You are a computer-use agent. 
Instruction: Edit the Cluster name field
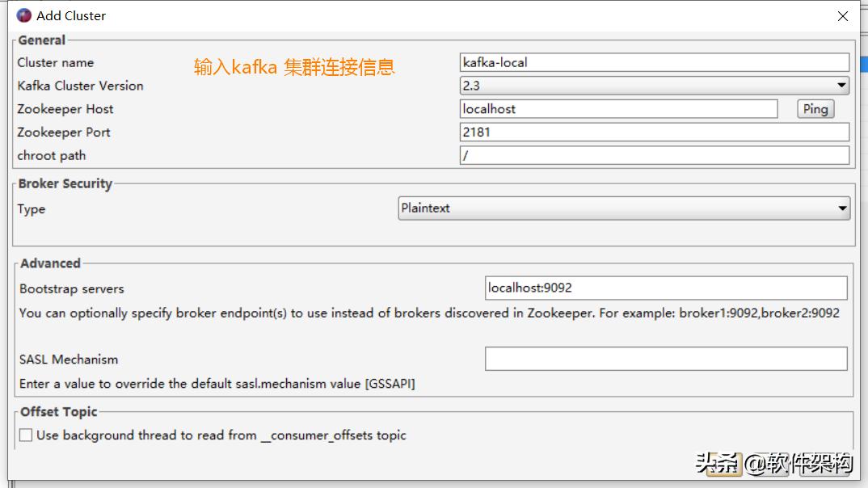tap(655, 62)
